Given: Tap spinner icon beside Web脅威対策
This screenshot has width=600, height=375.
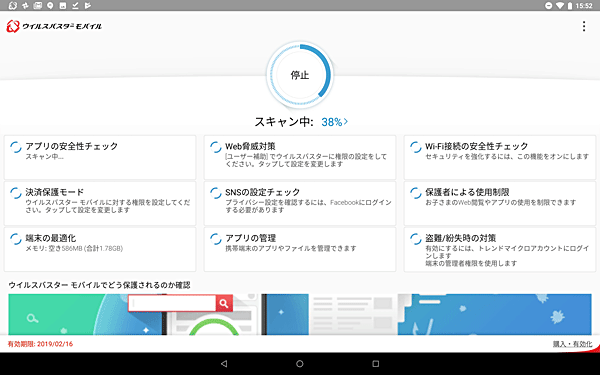Looking at the screenshot, I should (x=215, y=147).
